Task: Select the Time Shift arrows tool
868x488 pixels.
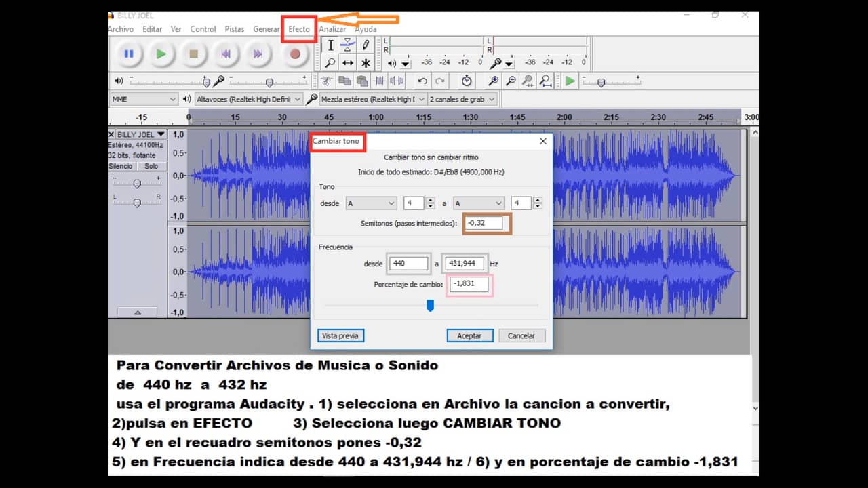Action: [x=348, y=63]
